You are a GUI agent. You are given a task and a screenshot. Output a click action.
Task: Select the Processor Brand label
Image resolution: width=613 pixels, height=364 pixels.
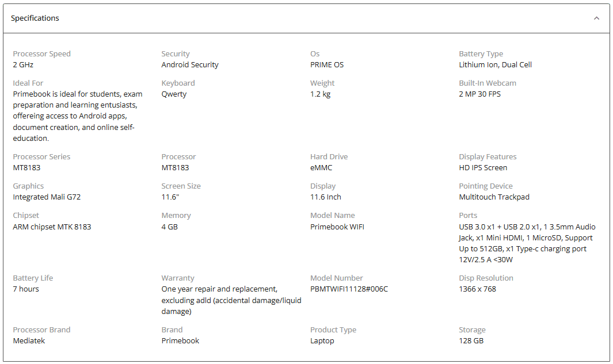tap(41, 329)
